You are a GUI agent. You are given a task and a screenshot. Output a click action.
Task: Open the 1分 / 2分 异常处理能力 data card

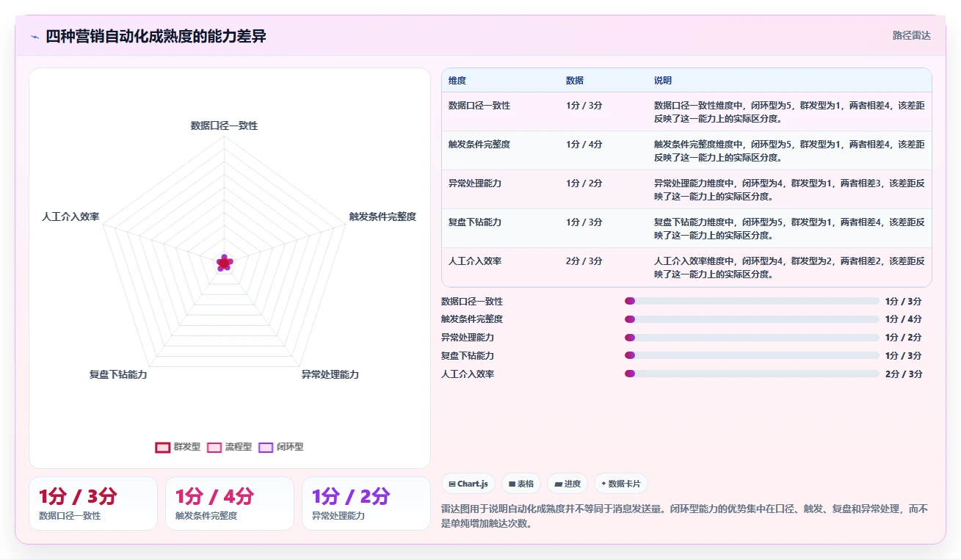pyautogui.click(x=366, y=503)
